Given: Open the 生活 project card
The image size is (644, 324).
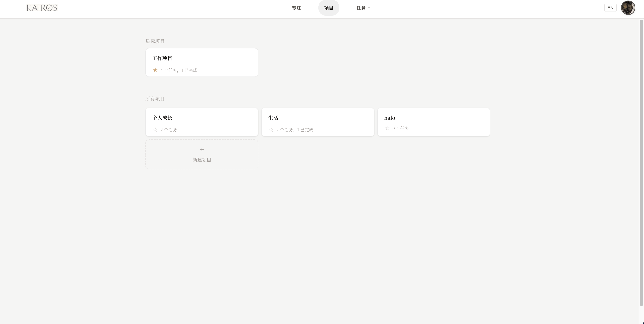Looking at the screenshot, I should pos(318,122).
